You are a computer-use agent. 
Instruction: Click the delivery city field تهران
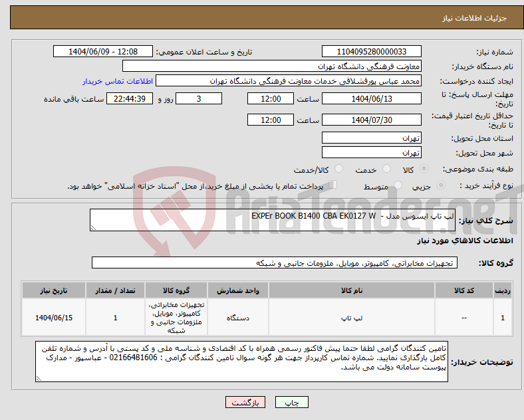371,153
